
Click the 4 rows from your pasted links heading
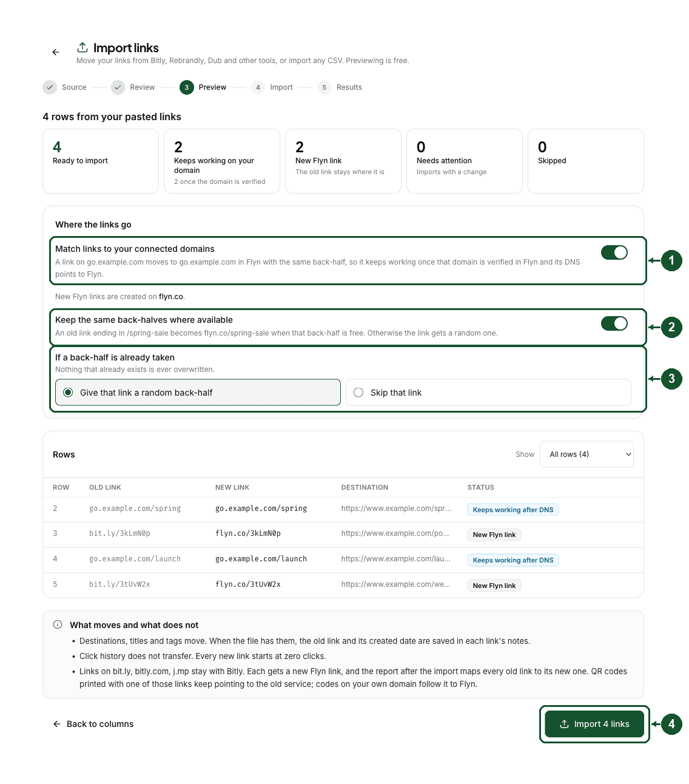click(x=112, y=117)
